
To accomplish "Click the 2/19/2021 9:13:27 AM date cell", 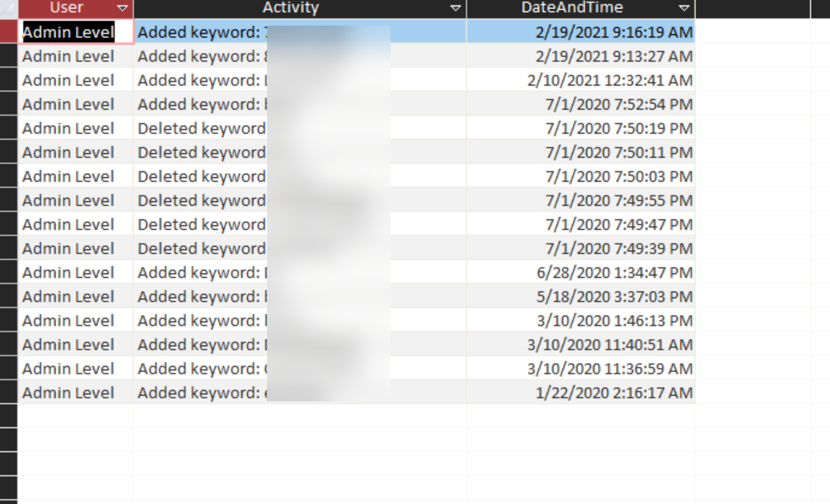I will 613,56.
